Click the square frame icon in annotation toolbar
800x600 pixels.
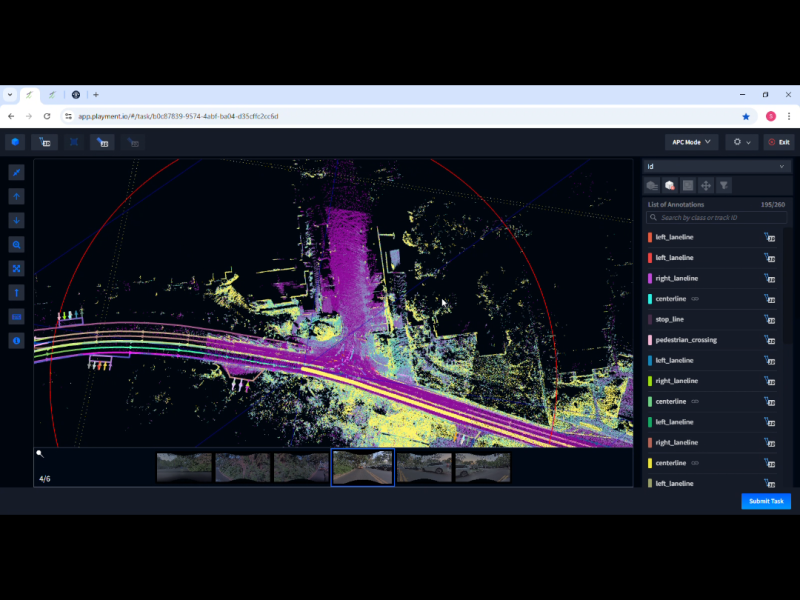point(688,186)
